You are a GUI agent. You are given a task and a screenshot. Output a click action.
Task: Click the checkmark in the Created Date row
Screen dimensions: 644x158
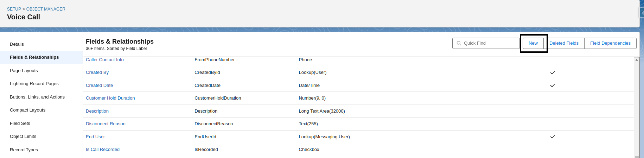click(552, 86)
